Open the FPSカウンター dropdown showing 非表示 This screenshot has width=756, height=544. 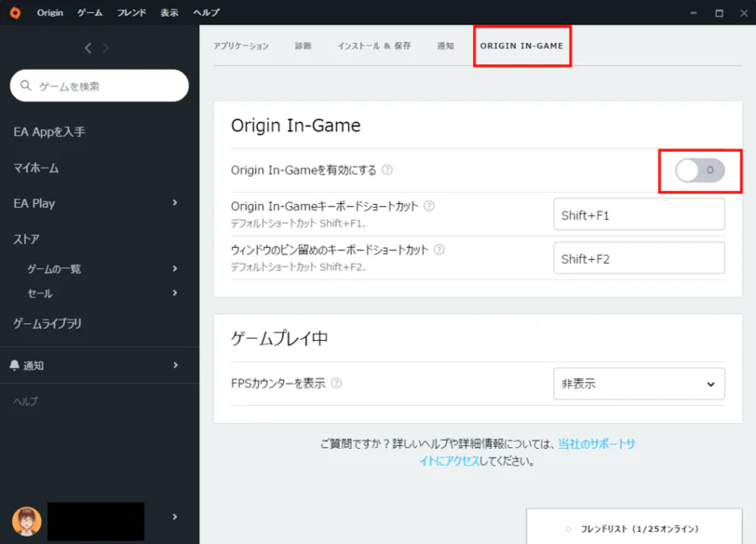pos(639,384)
